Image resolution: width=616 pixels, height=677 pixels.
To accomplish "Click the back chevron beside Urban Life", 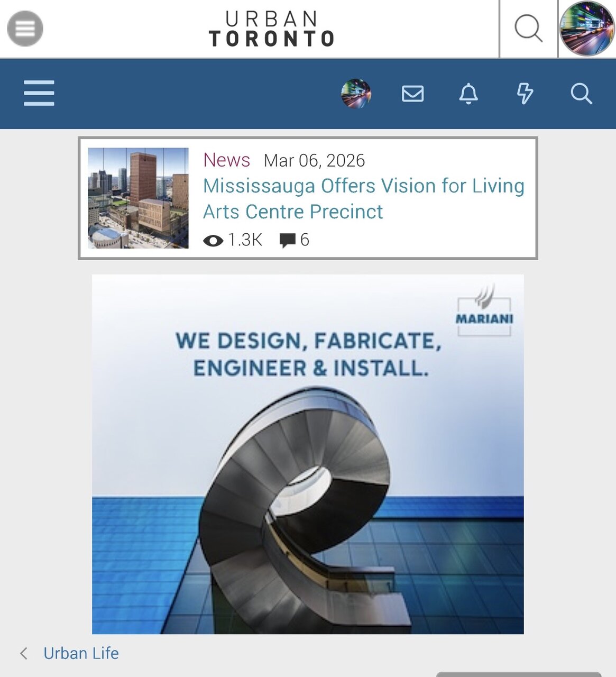I will (x=24, y=653).
